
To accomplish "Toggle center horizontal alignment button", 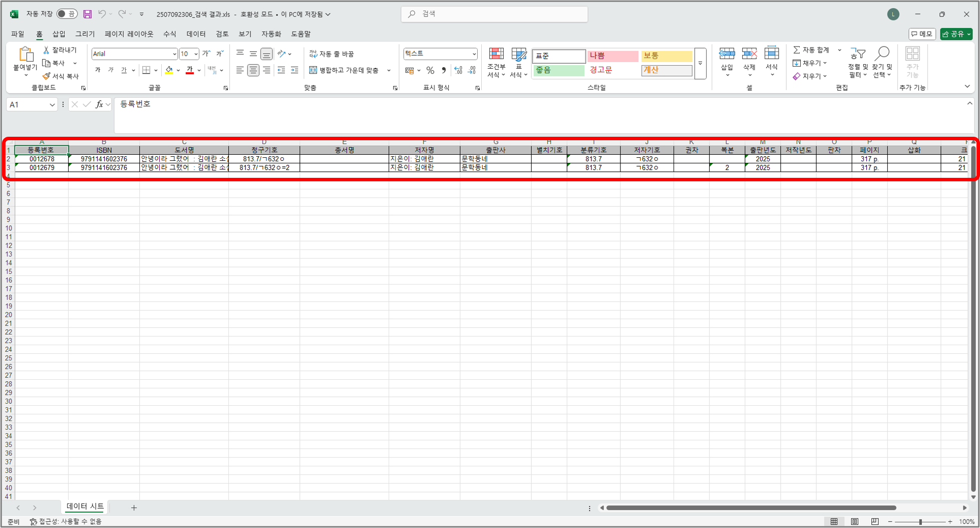I will point(253,71).
